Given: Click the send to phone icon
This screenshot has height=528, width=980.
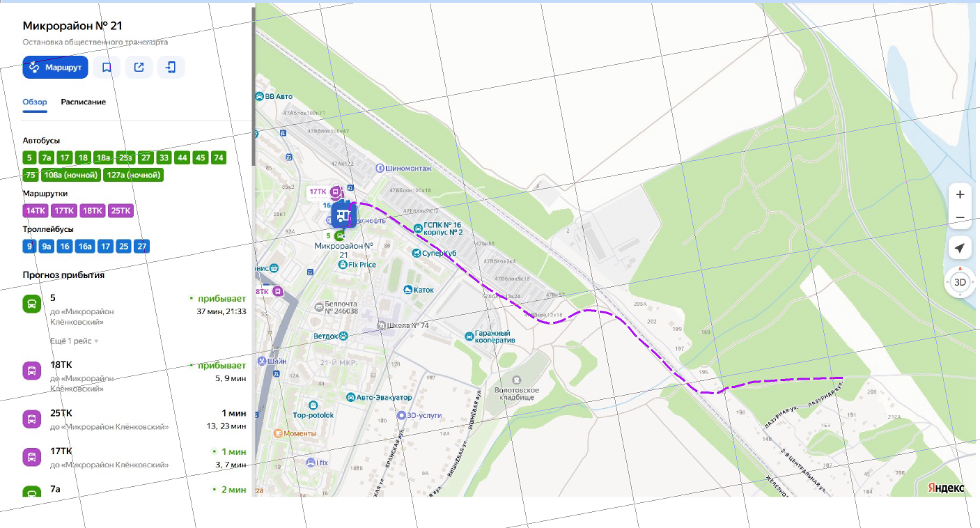Looking at the screenshot, I should point(171,68).
